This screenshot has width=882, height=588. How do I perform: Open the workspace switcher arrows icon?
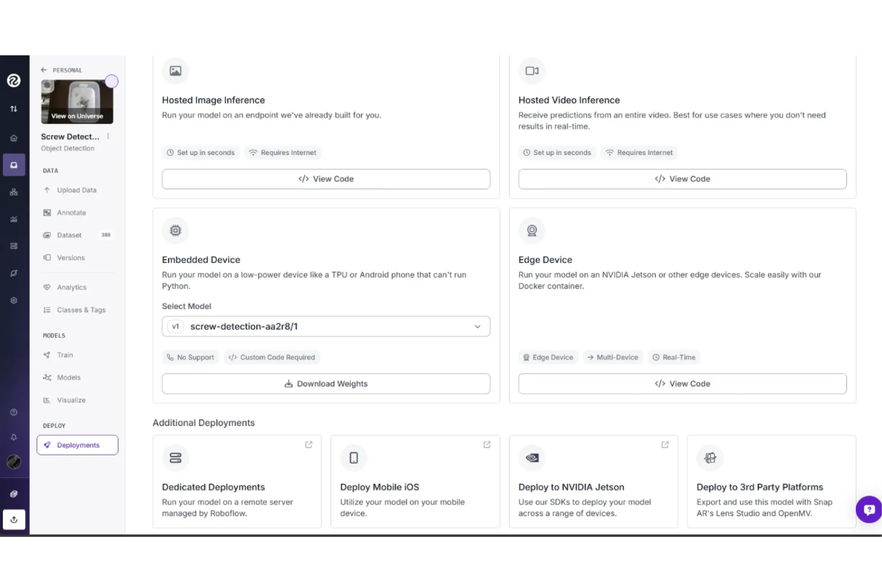[14, 109]
